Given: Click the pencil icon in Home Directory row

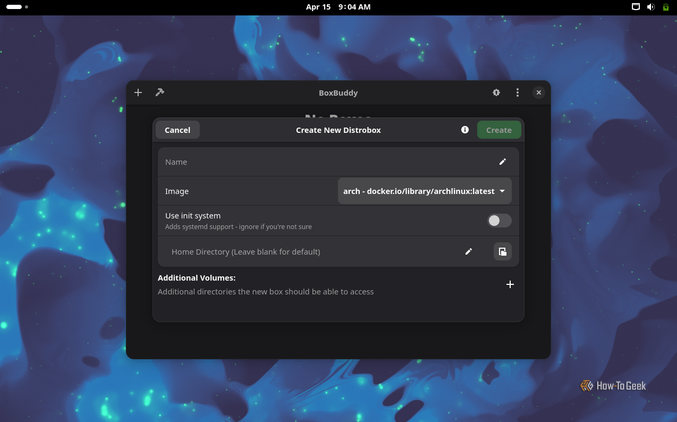Looking at the screenshot, I should tap(468, 251).
